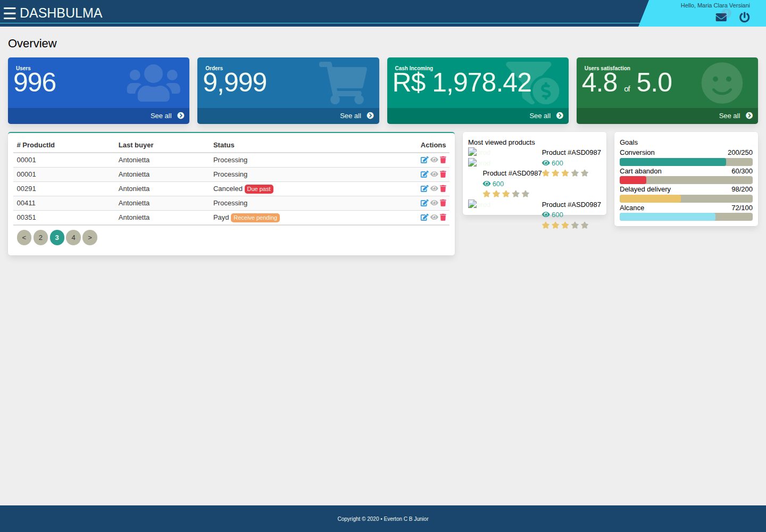Image resolution: width=766 pixels, height=532 pixels.
Task: Click the Alcance progress bar
Action: 686,217
